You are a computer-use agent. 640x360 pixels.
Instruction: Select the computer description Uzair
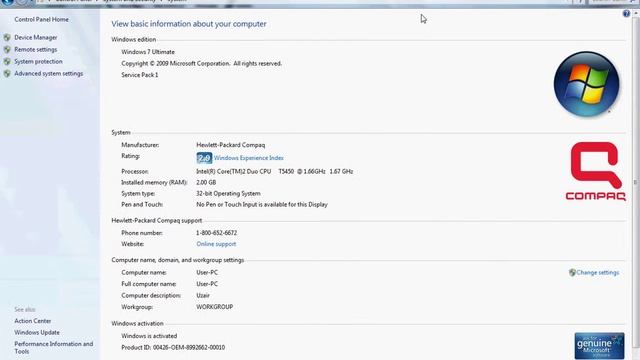[203, 295]
